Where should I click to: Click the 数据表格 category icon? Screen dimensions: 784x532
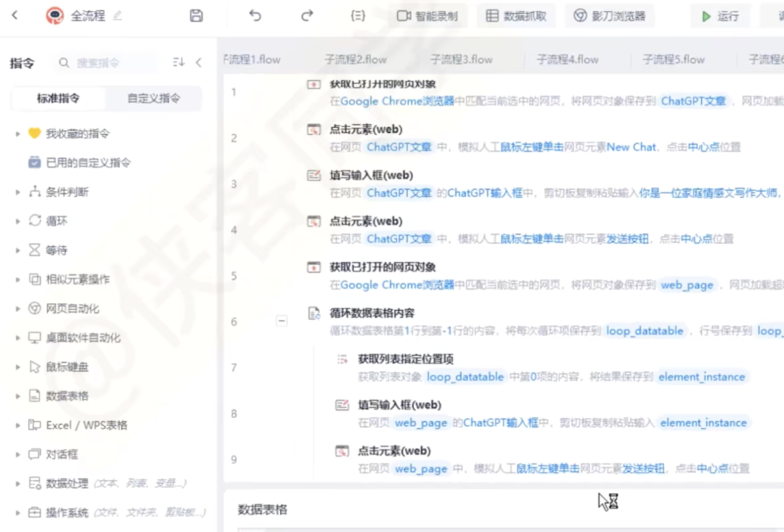click(x=35, y=396)
